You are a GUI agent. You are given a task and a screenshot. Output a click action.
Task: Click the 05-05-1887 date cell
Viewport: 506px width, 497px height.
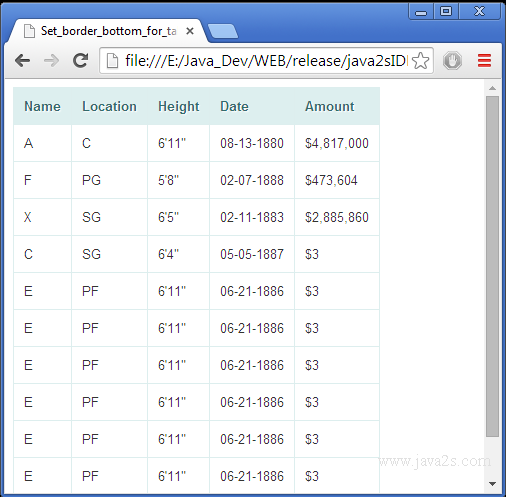(252, 254)
